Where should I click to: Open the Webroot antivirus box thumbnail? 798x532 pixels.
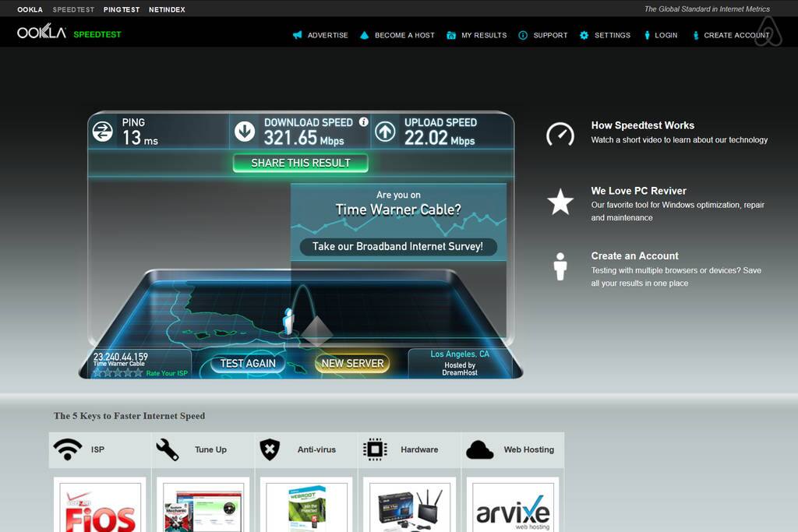(x=306, y=506)
